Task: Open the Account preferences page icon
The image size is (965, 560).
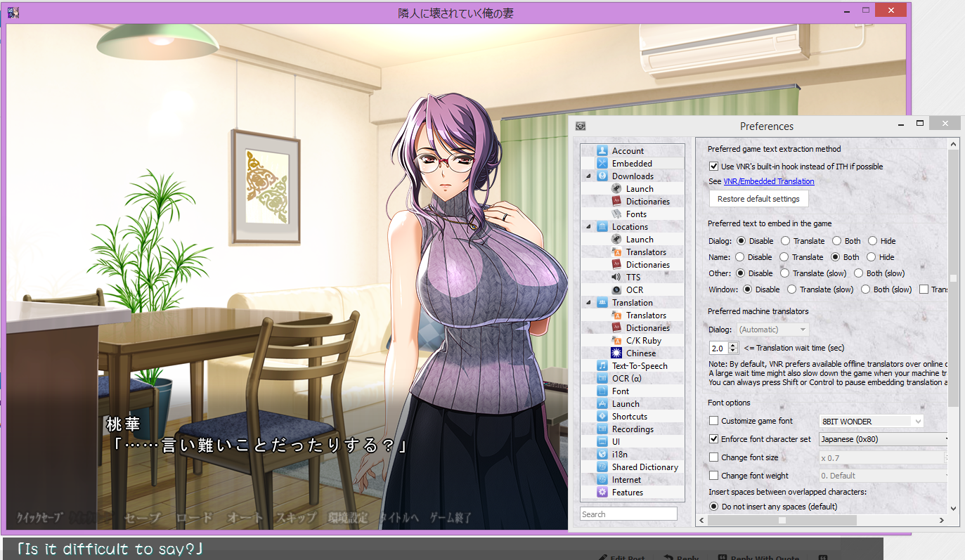Action: (x=602, y=150)
